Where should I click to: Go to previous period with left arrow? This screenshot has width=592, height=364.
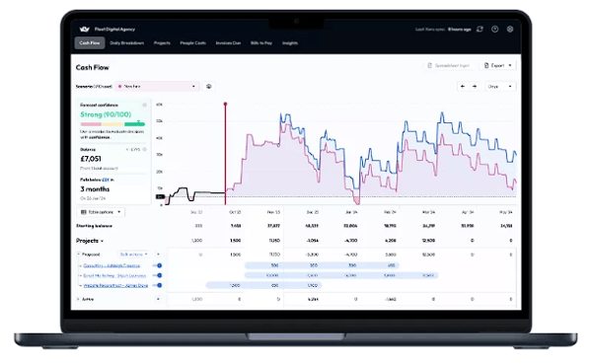(463, 87)
